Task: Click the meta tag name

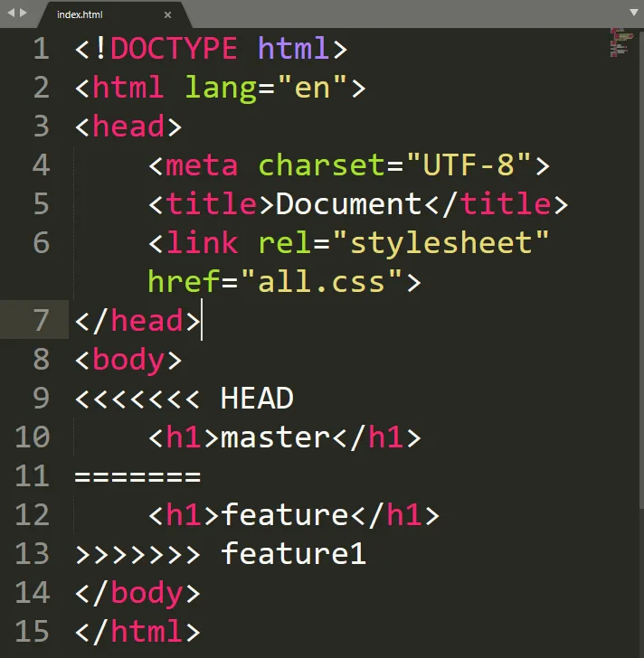Action: click(202, 164)
